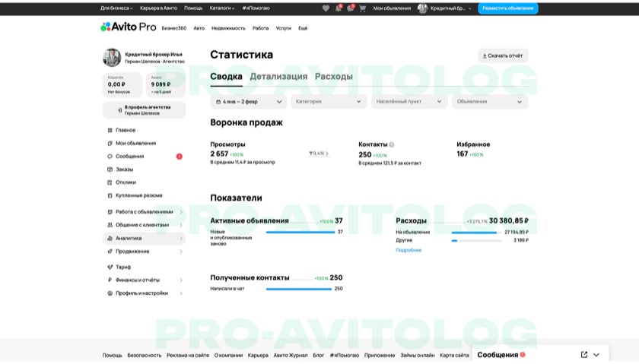Open the Авто navigation item
The image size is (639, 364).
[x=199, y=29]
